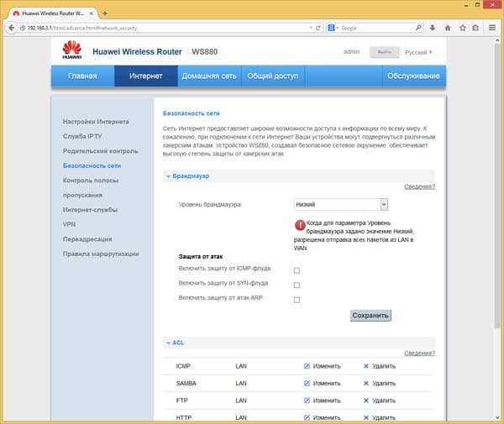
Task: Open Сведения link under Брандмауэр
Action: [x=419, y=186]
